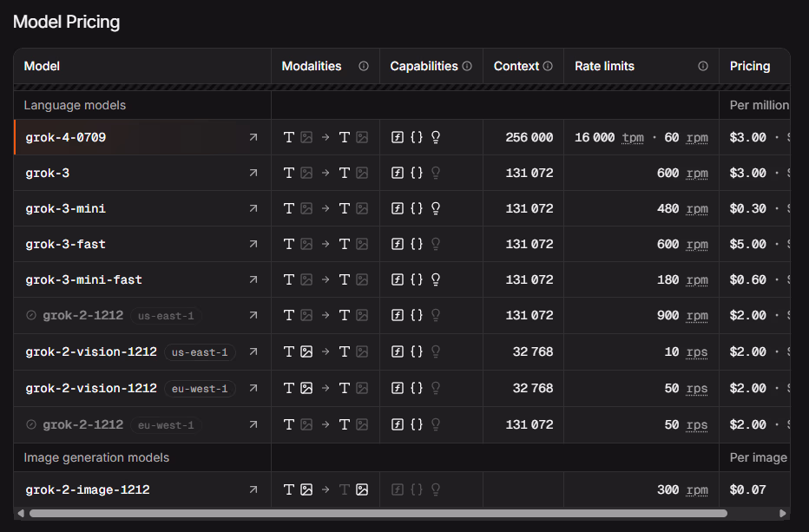This screenshot has height=532, width=809.
Task: Open the grok-3-mini-fast row arrow link
Action: tap(253, 279)
